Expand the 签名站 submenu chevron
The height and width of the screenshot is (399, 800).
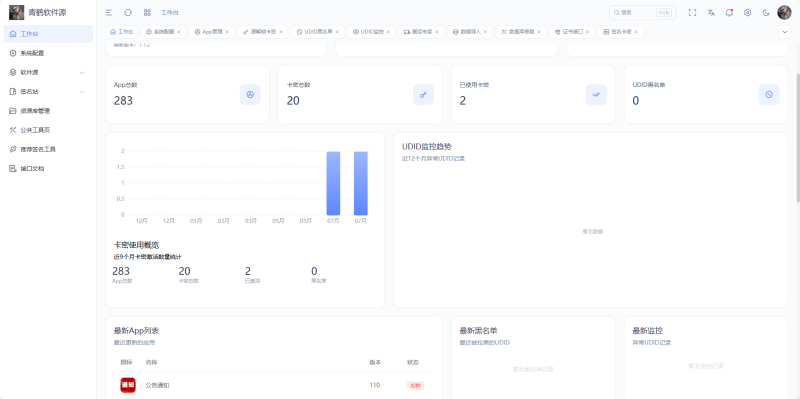(x=82, y=92)
